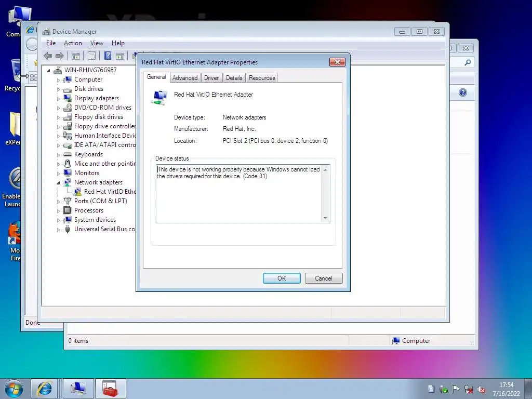The width and height of the screenshot is (532, 399).
Task: Switch to the Resources tab
Action: tap(262, 78)
